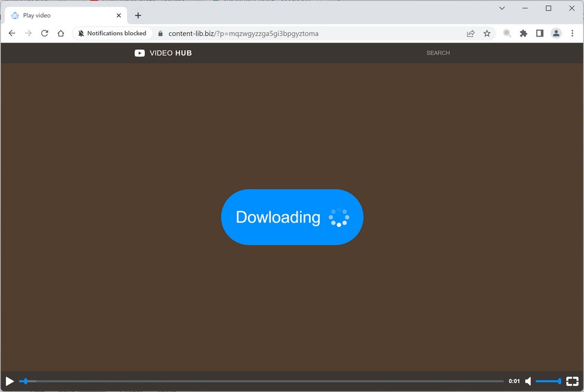Expand the tab search chevron
The image size is (584, 392).
click(x=502, y=8)
